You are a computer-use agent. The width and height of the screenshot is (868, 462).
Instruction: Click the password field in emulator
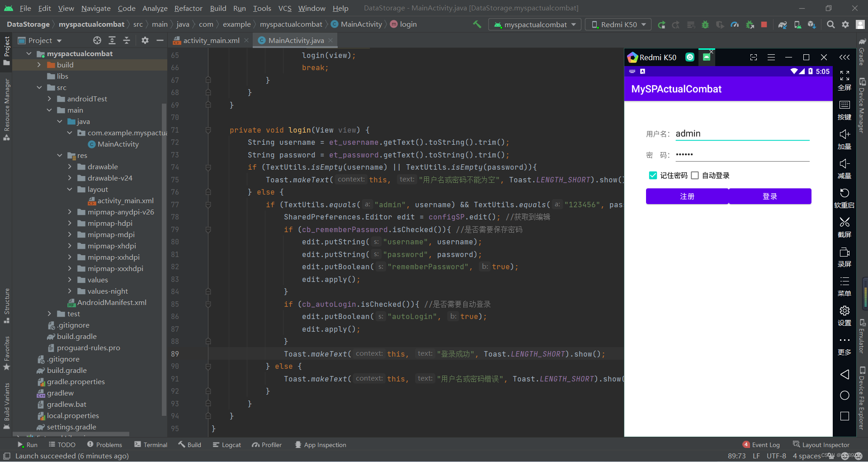pyautogui.click(x=742, y=155)
